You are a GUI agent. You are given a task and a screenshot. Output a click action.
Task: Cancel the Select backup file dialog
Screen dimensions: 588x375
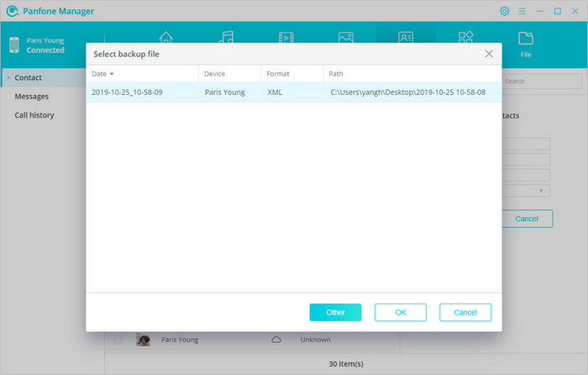pos(465,312)
